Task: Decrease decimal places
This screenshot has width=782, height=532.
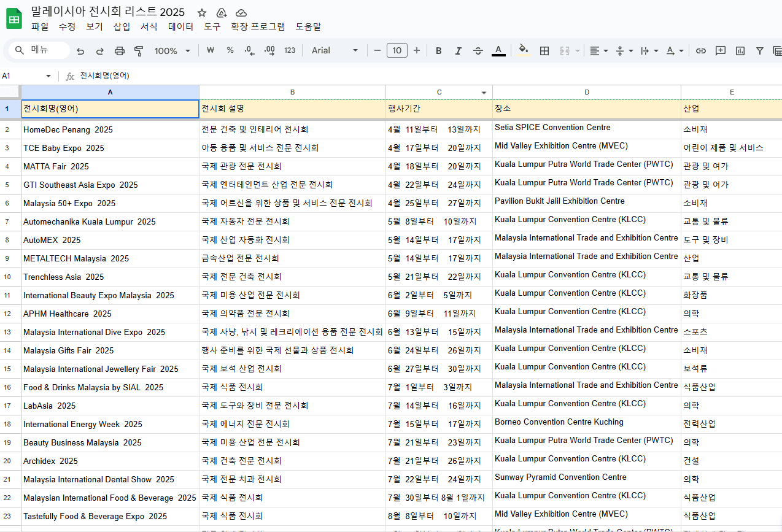Action: (x=249, y=50)
